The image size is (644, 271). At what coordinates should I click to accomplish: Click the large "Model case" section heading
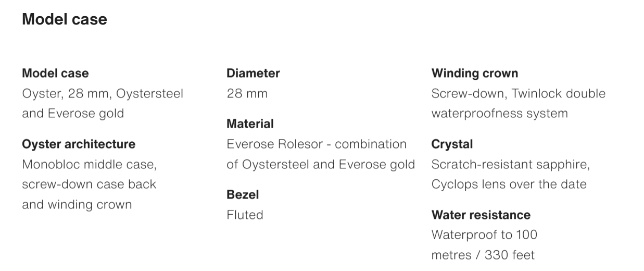click(x=65, y=20)
